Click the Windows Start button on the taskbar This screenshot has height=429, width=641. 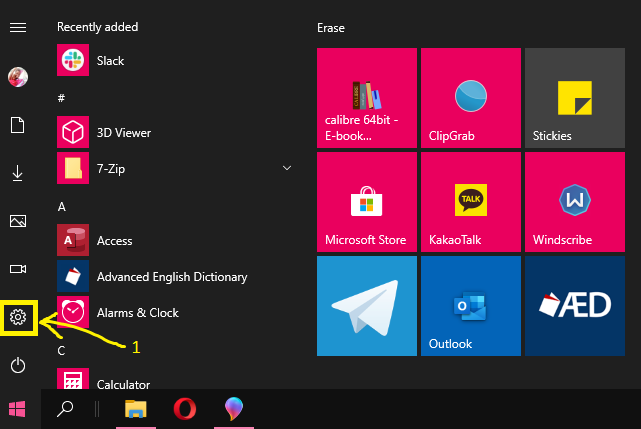coord(18,409)
